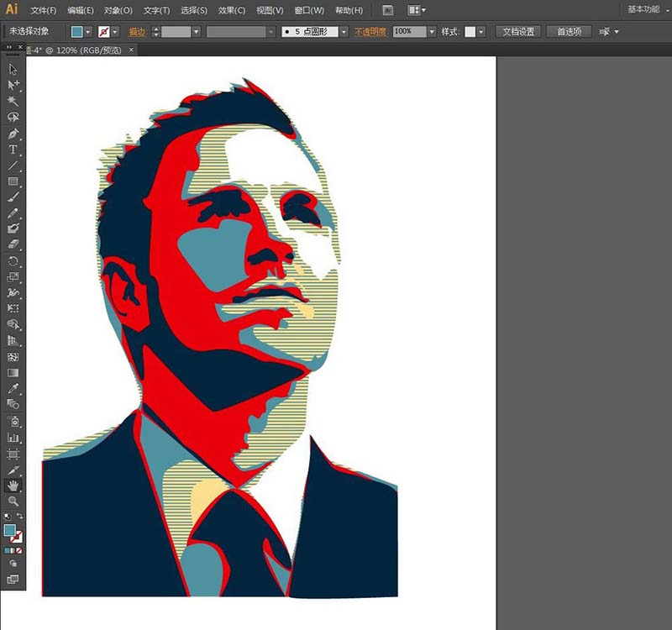The height and width of the screenshot is (630, 672).
Task: Select the Shape Builder tool
Action: (x=13, y=324)
